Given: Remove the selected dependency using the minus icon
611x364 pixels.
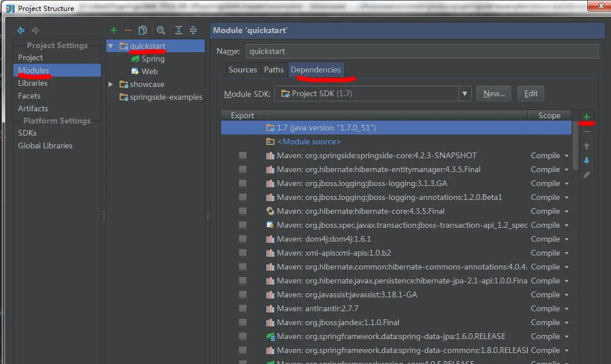Looking at the screenshot, I should 587,132.
